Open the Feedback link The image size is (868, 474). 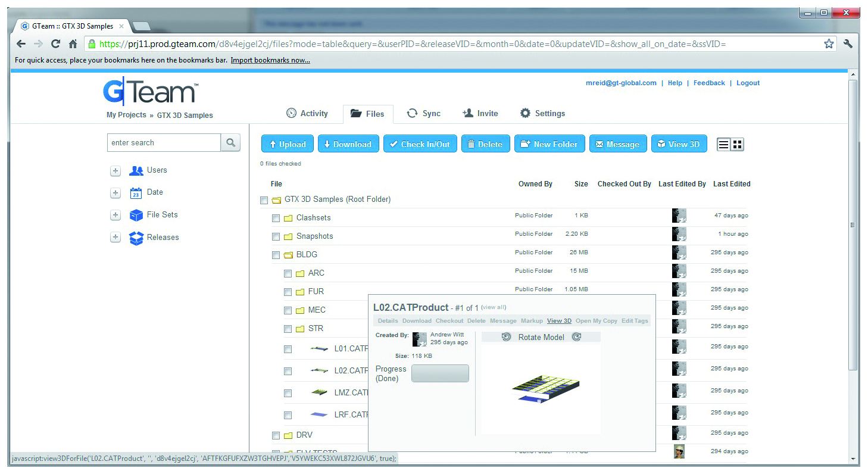pyautogui.click(x=709, y=83)
